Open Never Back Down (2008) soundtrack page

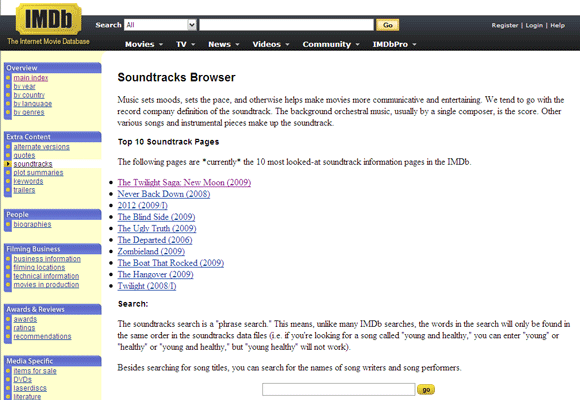(x=164, y=194)
